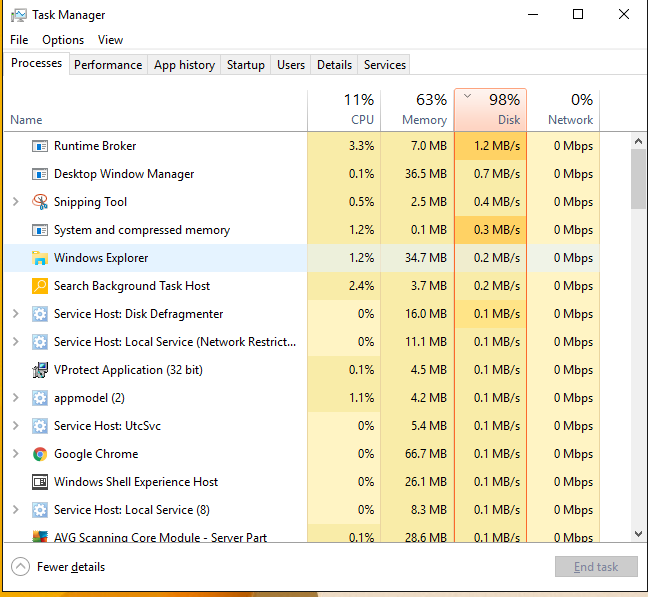Image resolution: width=648 pixels, height=597 pixels.
Task: Sort by the Disk column header
Action: (x=490, y=110)
